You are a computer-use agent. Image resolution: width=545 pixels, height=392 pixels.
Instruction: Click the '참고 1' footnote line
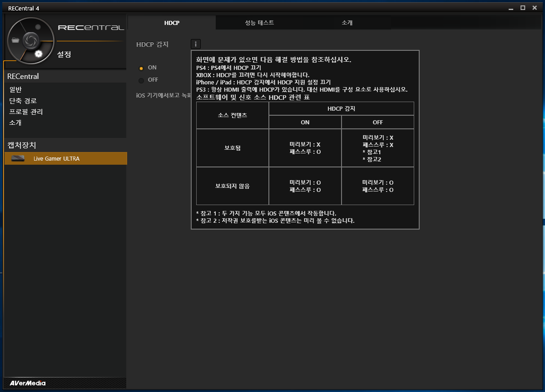coord(266,213)
